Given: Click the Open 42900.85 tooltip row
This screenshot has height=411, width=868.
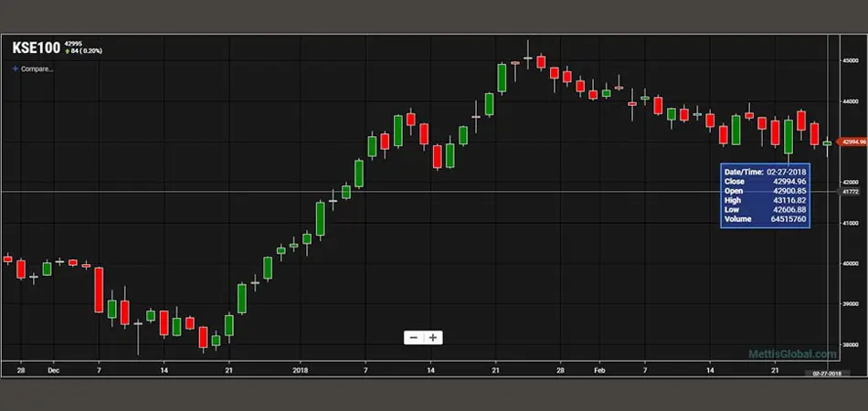Looking at the screenshot, I should (x=765, y=191).
